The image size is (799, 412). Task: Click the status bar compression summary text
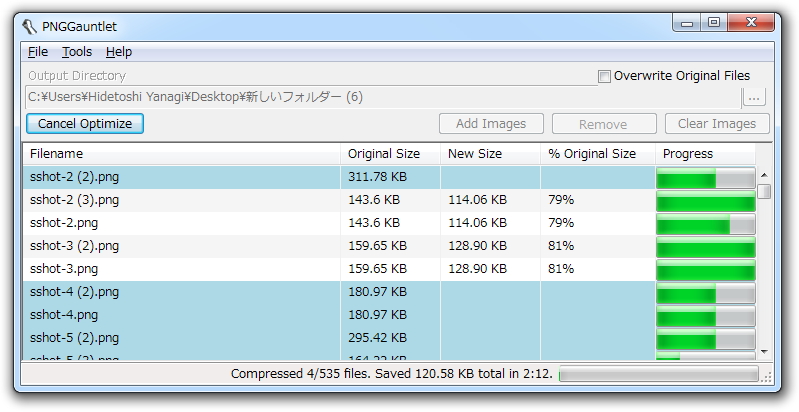391,374
